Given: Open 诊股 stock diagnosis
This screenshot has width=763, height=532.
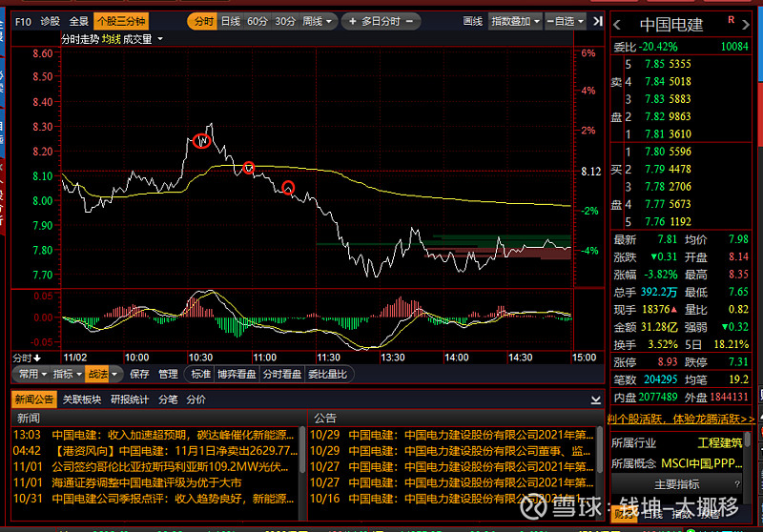Looking at the screenshot, I should pos(51,22).
